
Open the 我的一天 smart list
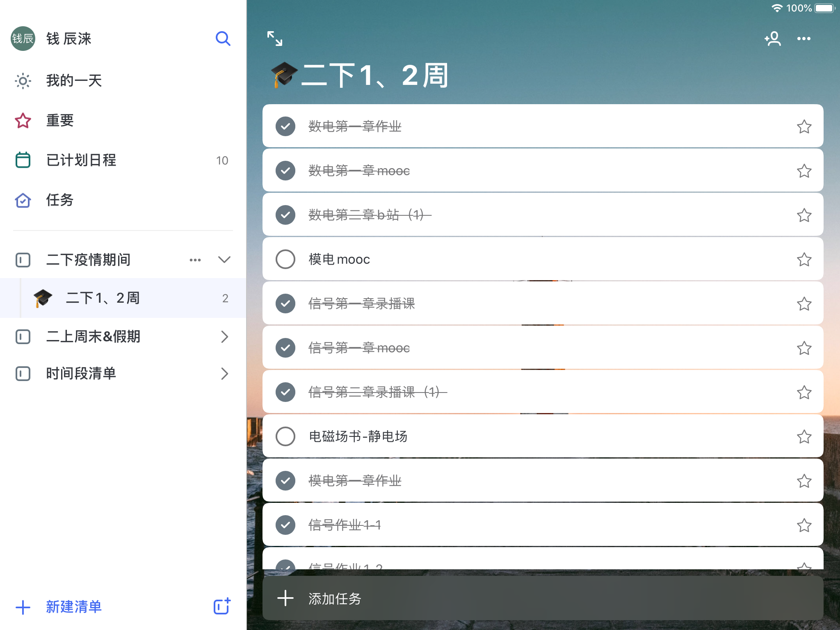click(x=74, y=81)
